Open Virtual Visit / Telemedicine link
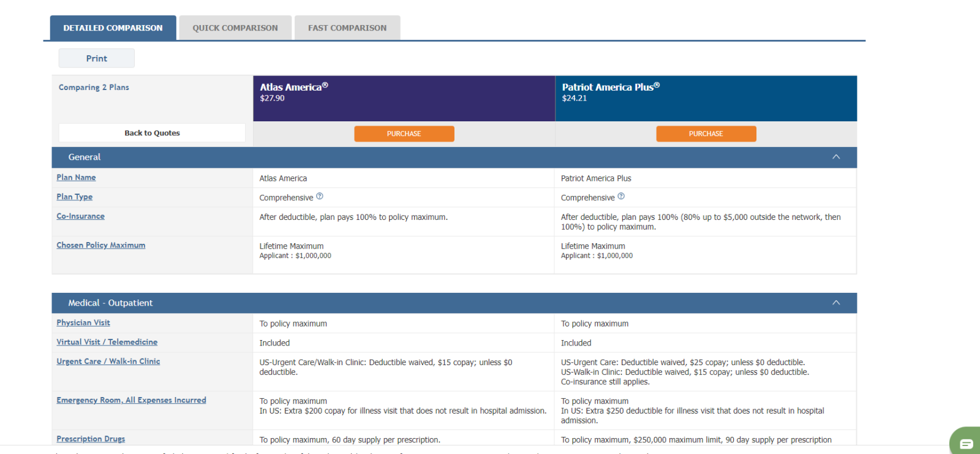 tap(107, 342)
